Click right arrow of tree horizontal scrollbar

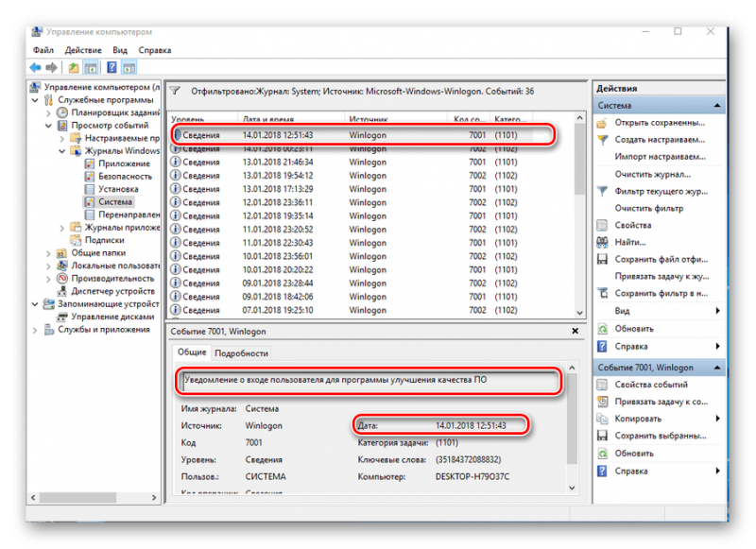(154, 497)
